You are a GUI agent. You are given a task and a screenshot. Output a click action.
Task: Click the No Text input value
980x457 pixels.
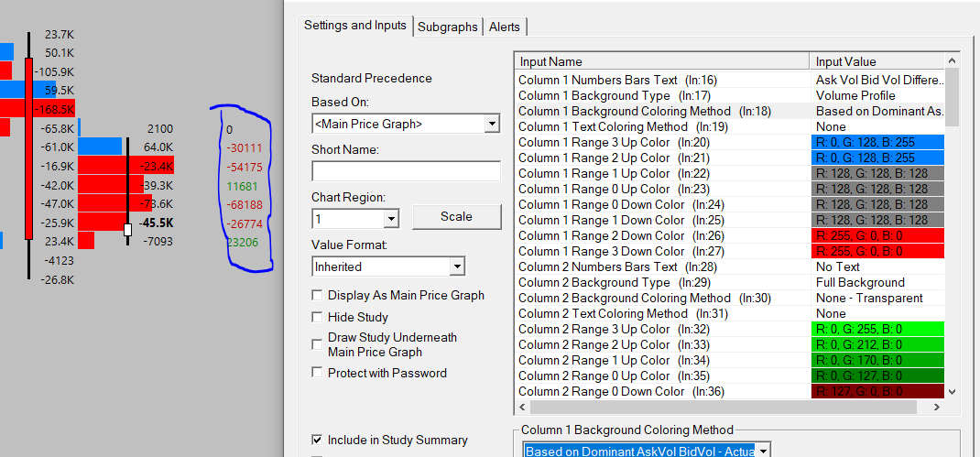tap(837, 267)
